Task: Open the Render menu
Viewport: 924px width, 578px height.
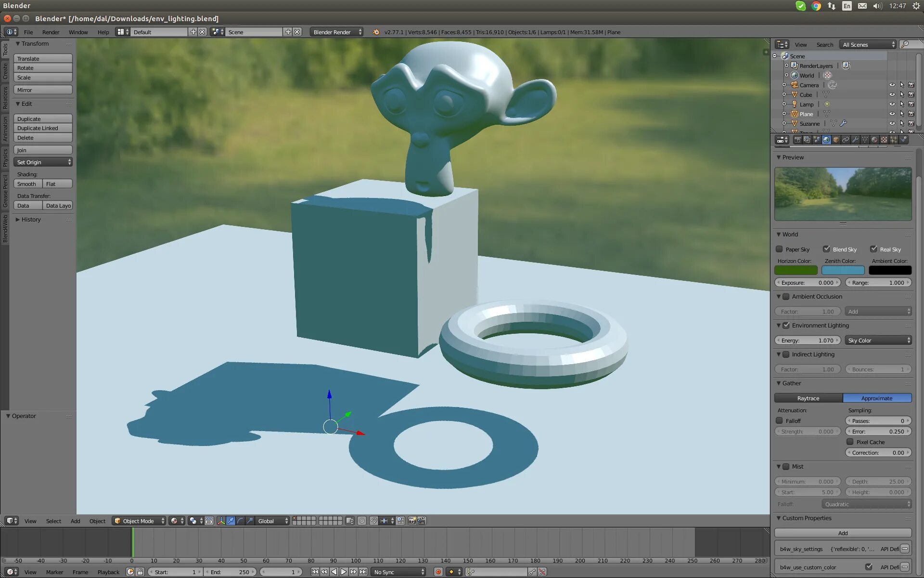Action: tap(51, 32)
